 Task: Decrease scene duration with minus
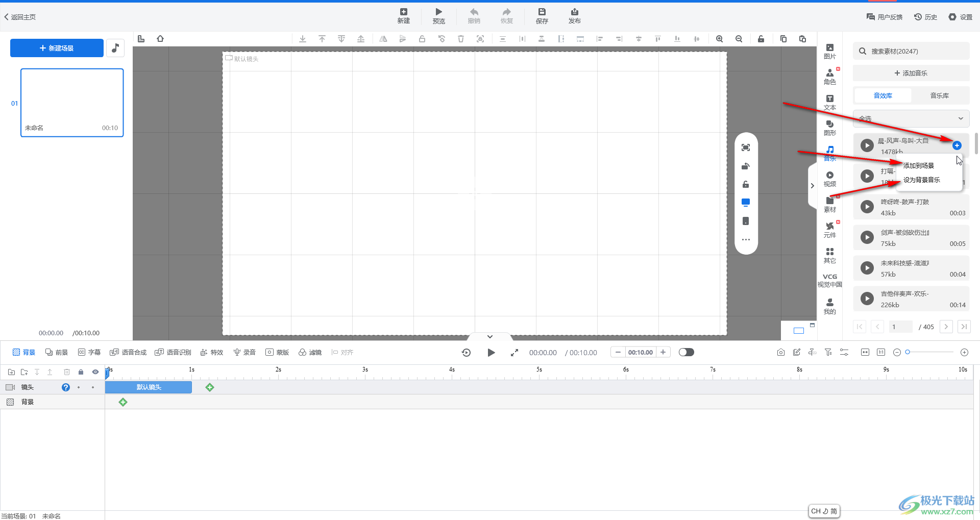point(618,352)
